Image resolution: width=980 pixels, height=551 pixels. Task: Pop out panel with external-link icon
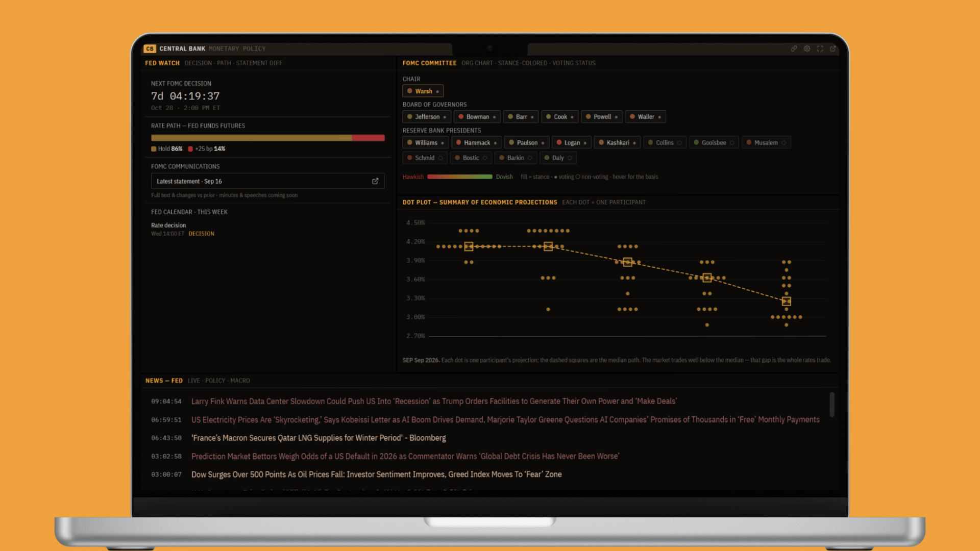(x=833, y=48)
